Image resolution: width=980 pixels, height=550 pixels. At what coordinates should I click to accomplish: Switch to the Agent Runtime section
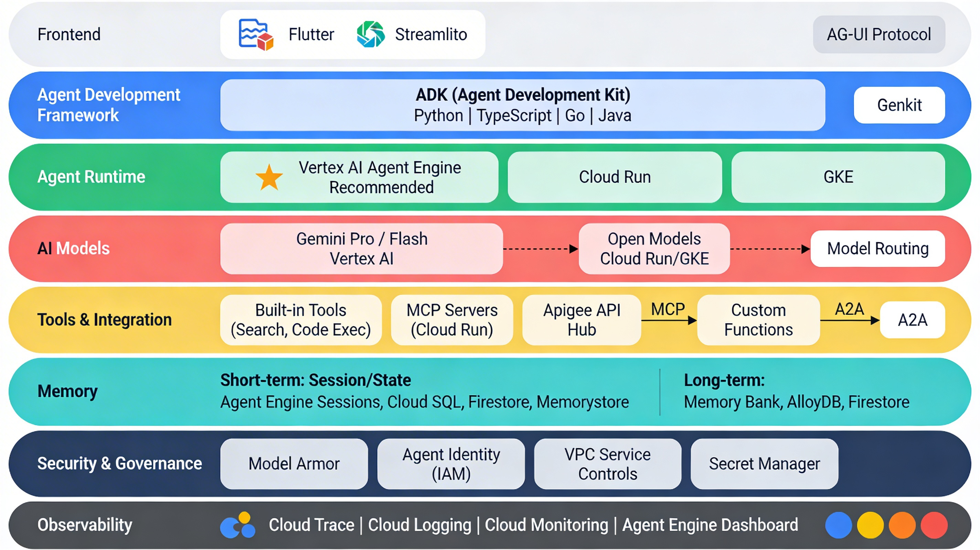click(x=91, y=177)
